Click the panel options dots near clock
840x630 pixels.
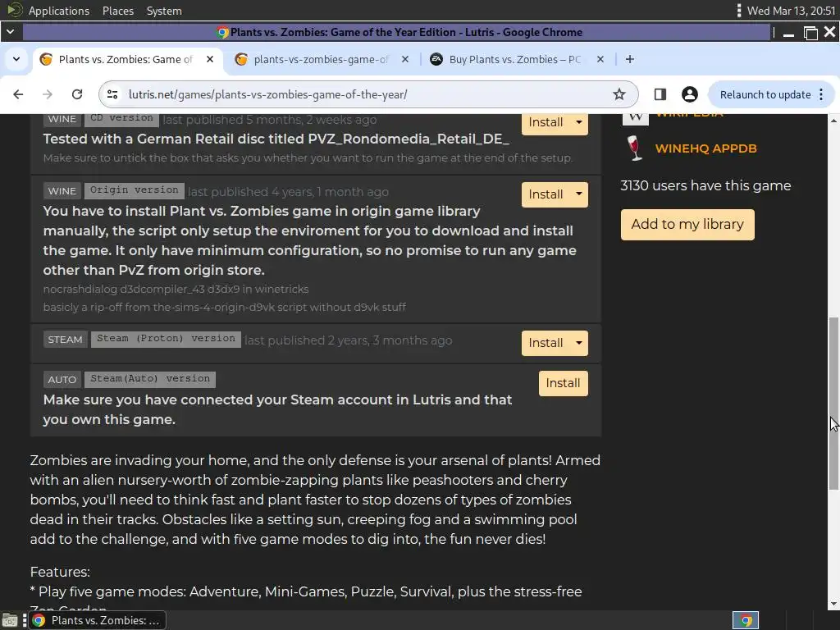739,10
